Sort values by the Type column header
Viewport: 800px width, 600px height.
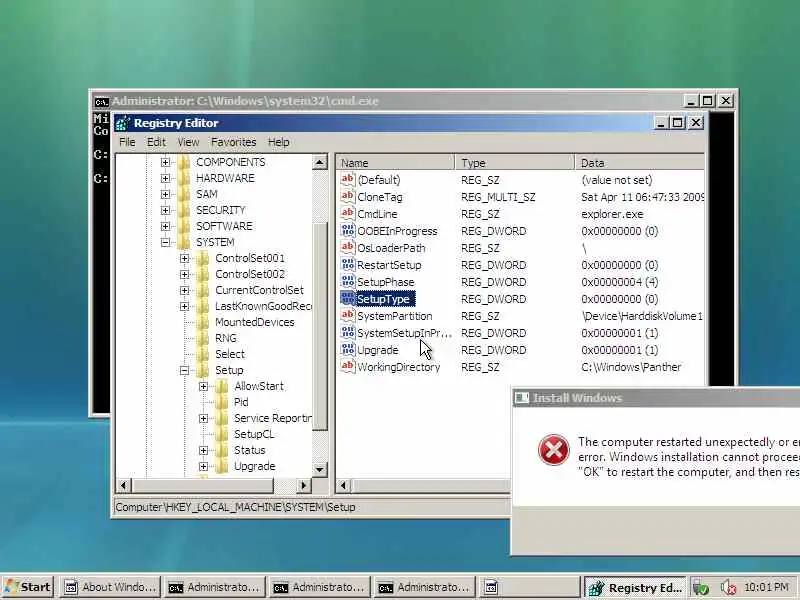tap(514, 163)
